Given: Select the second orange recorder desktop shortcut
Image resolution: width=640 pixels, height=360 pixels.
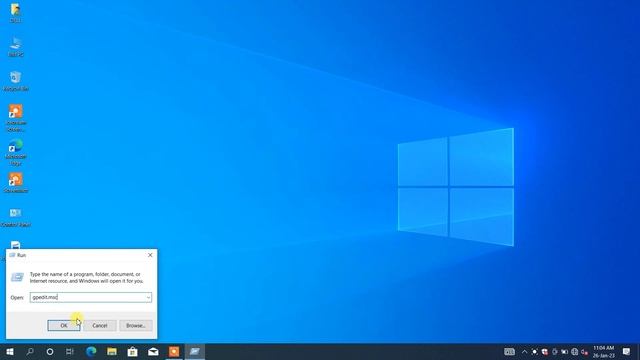Looking at the screenshot, I should (x=16, y=182).
